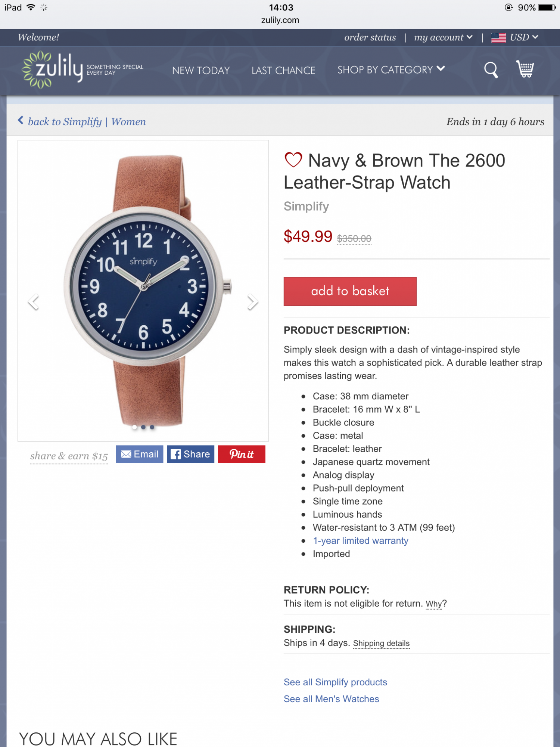Show next product image arrow
The image size is (560, 747).
coord(252,302)
